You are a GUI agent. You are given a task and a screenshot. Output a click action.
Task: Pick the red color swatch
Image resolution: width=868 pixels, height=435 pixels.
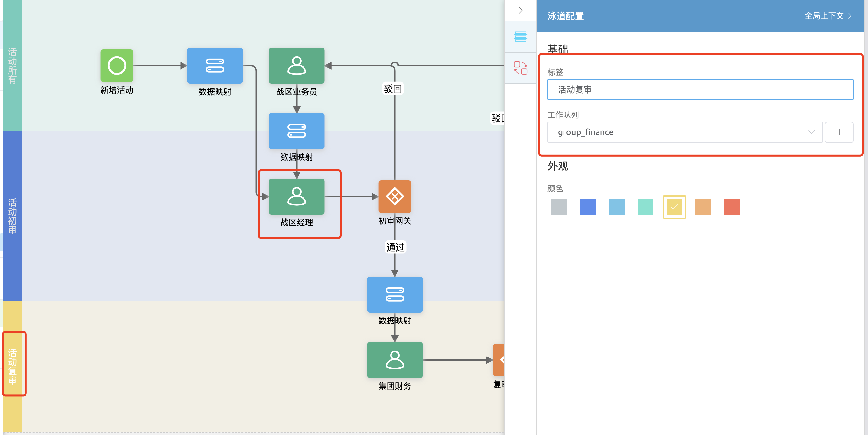pyautogui.click(x=732, y=207)
